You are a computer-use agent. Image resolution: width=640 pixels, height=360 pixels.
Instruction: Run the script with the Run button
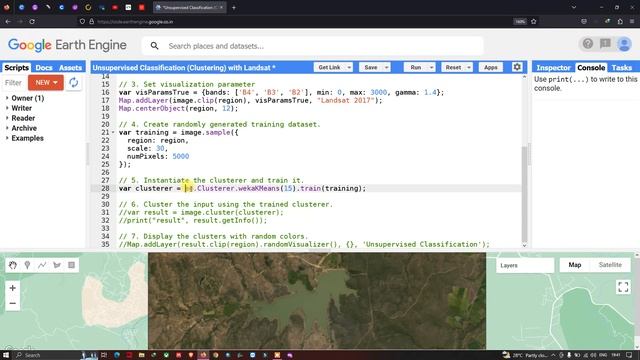(416, 67)
